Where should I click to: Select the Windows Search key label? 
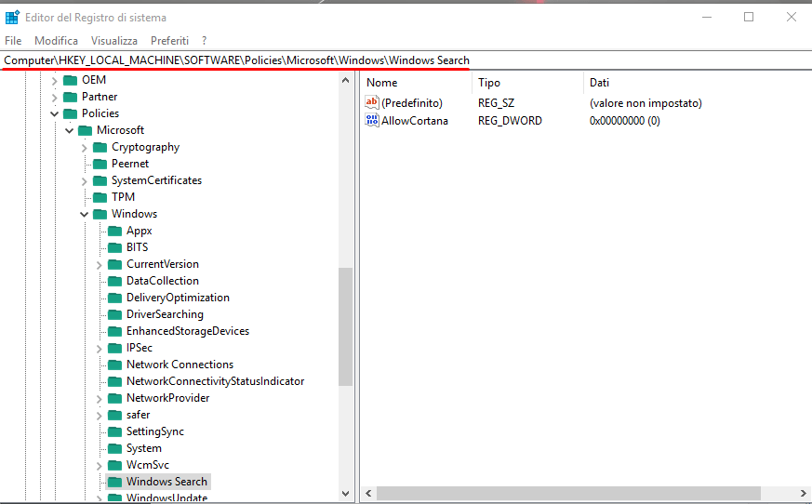click(x=166, y=482)
